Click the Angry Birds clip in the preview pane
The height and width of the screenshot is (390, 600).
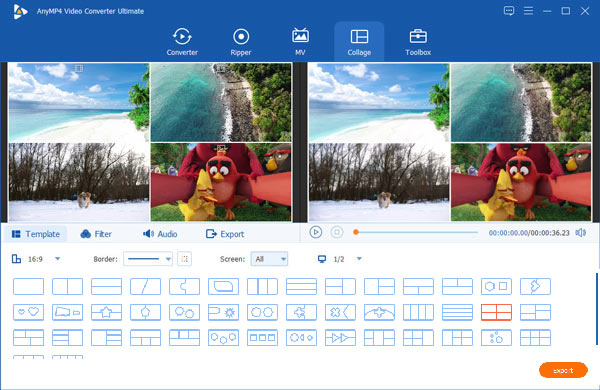coord(521,182)
